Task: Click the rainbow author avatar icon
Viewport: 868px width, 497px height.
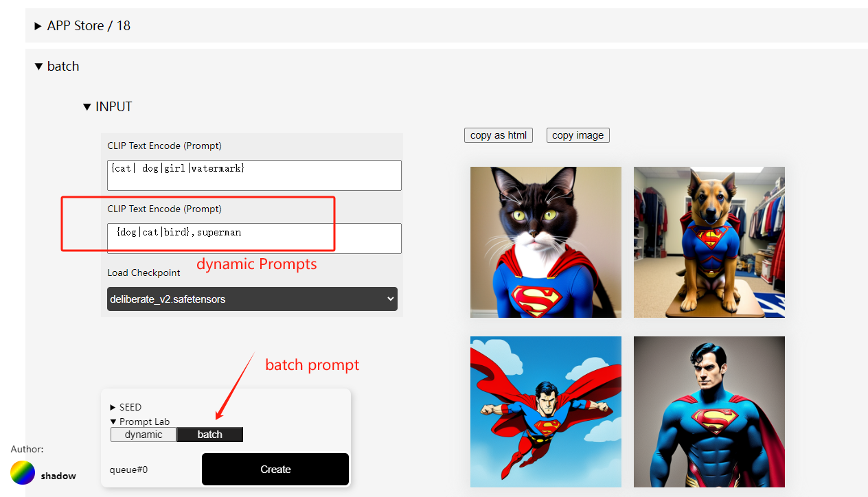Action: click(x=23, y=473)
